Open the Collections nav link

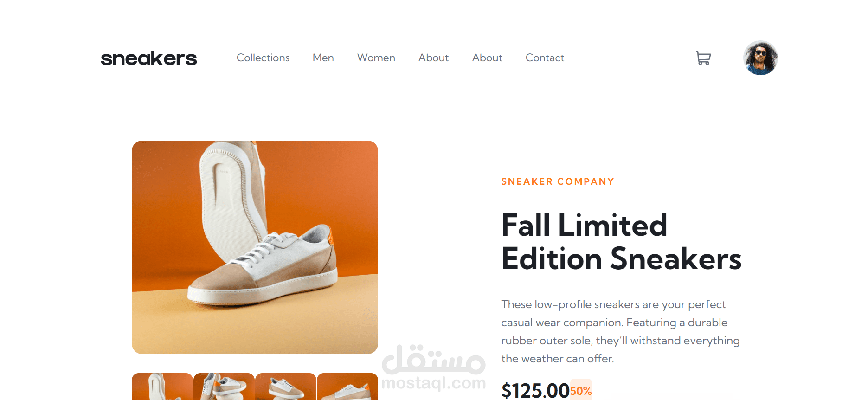[x=263, y=58]
